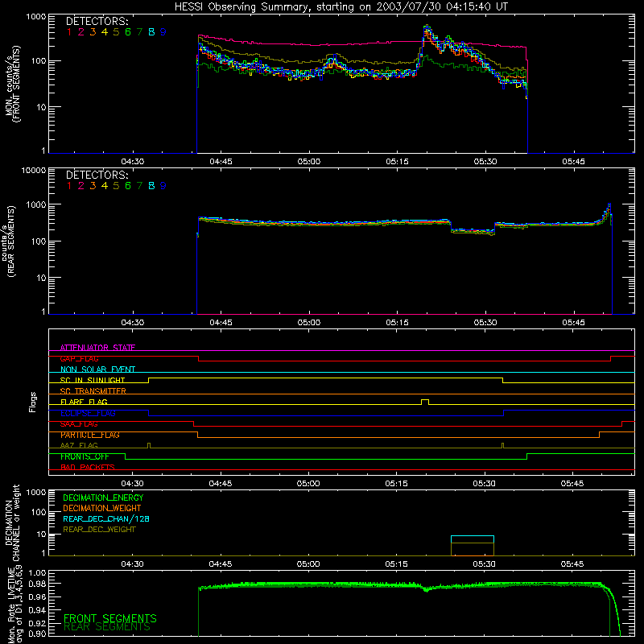Select detector 5 in front segments legend

coord(116,32)
